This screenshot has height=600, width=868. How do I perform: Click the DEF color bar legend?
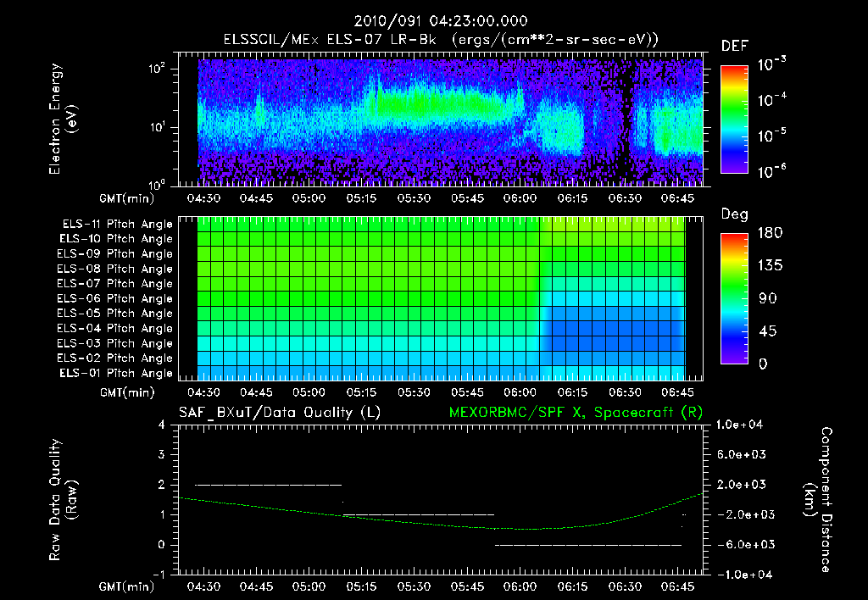[734, 119]
